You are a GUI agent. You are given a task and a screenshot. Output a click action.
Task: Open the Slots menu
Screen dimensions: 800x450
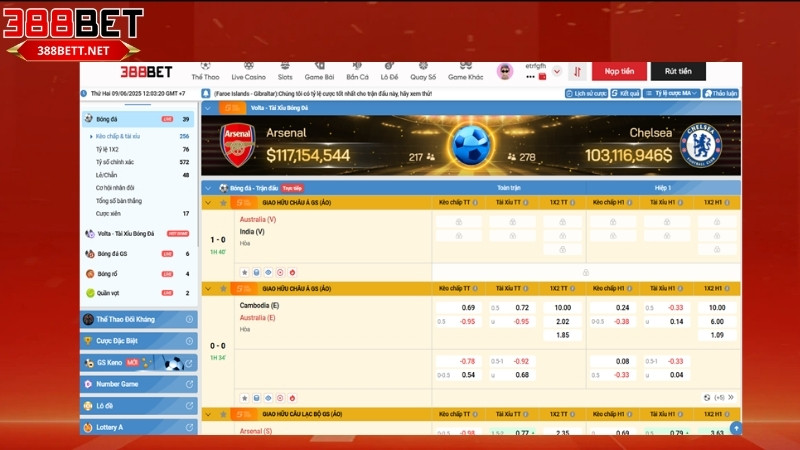pyautogui.click(x=285, y=71)
